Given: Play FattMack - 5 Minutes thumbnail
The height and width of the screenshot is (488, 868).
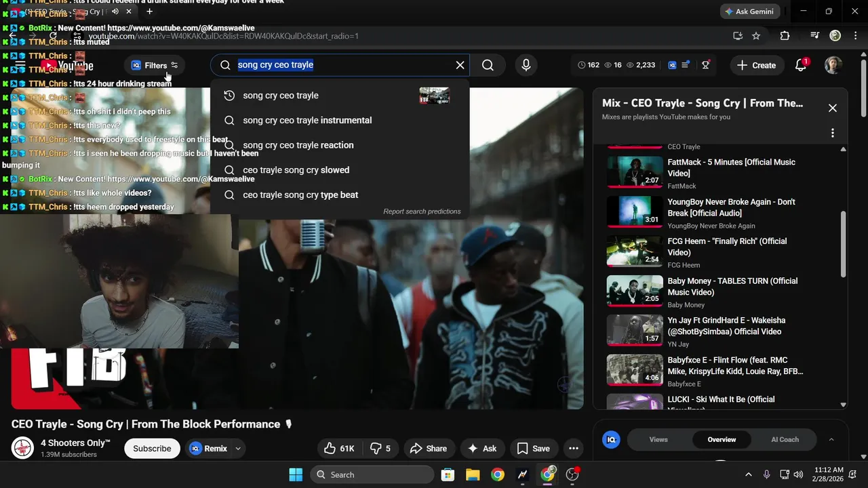Looking at the screenshot, I should pos(635,172).
